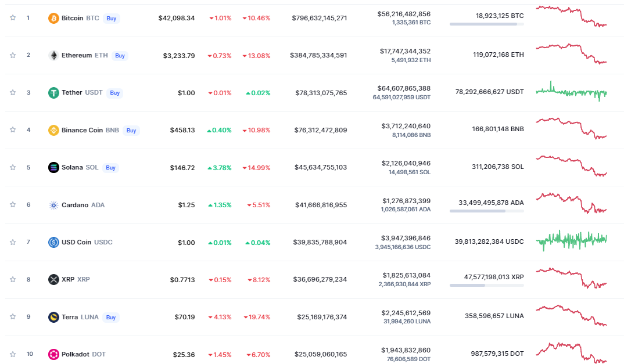This screenshot has height=364, width=624.
Task: Open the Cardano ADA name link
Action: point(83,205)
